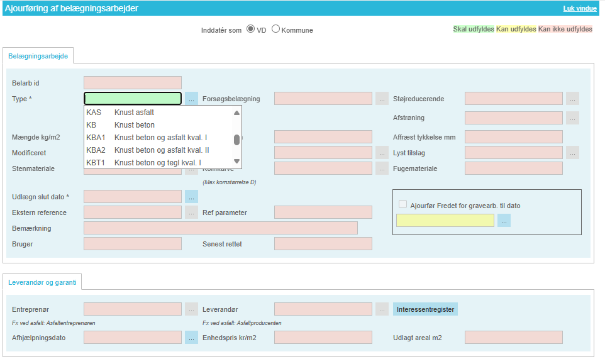Screen dimensions: 605x364
Task: Open the Entreprenør lookup ellipsis button
Action: (191, 309)
